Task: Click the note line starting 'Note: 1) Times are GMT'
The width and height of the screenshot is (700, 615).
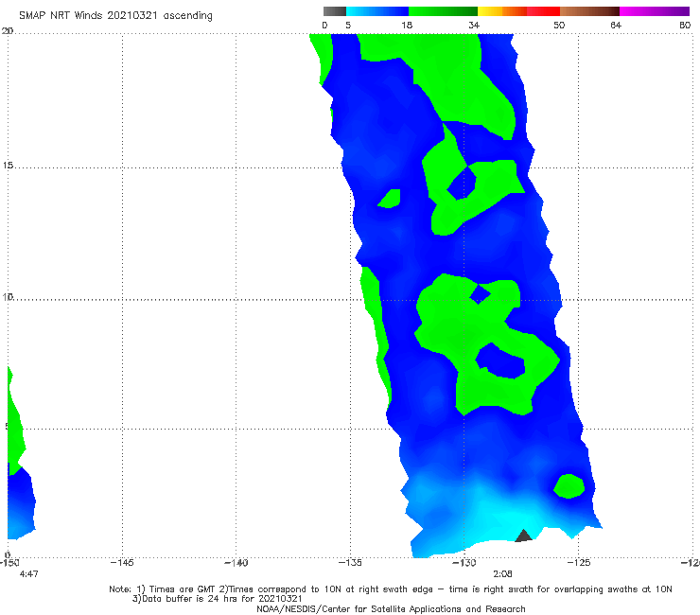Action: tap(391, 589)
